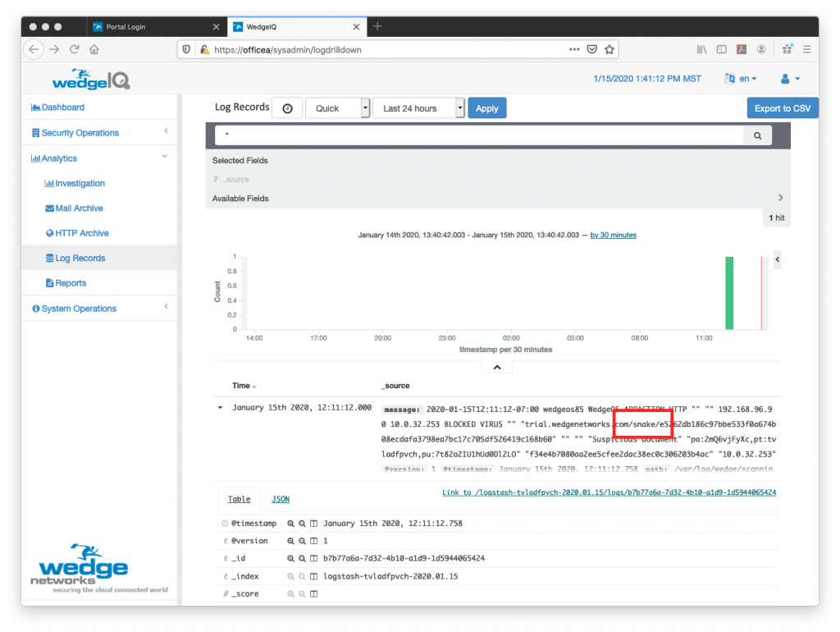Switch to the Portal Login tab
The image size is (840, 632).
tap(155, 27)
